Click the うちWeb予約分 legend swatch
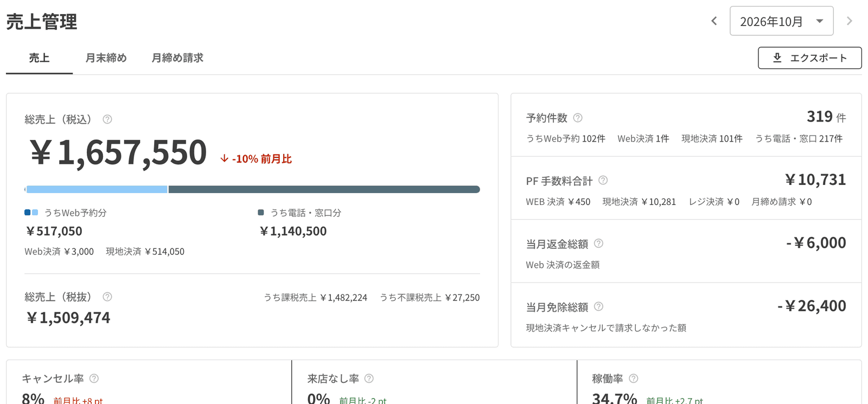The height and width of the screenshot is (404, 868). (x=31, y=213)
